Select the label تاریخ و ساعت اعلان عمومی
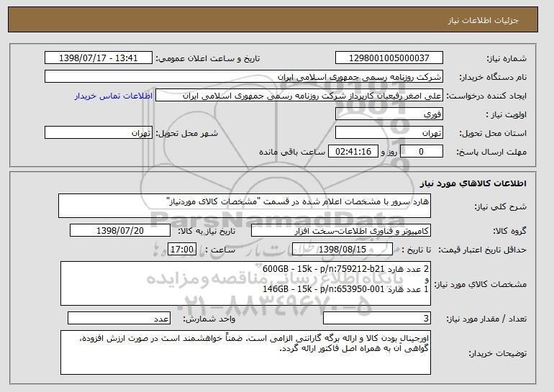Image resolution: width=554 pixels, height=392 pixels. coord(208,58)
